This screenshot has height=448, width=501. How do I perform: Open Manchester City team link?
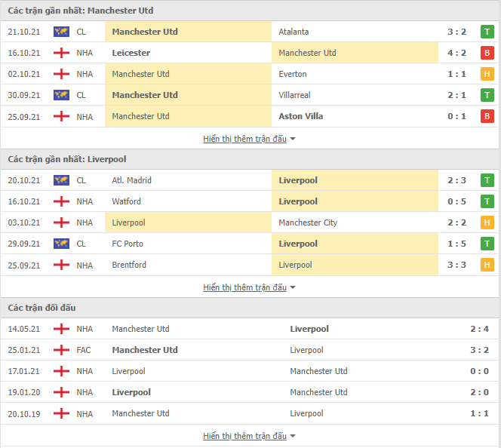308,222
